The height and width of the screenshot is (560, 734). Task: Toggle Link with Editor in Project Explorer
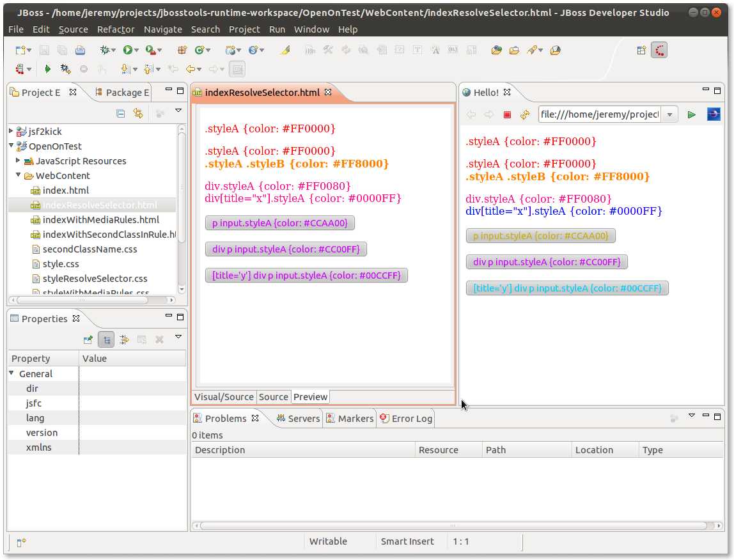(x=137, y=113)
